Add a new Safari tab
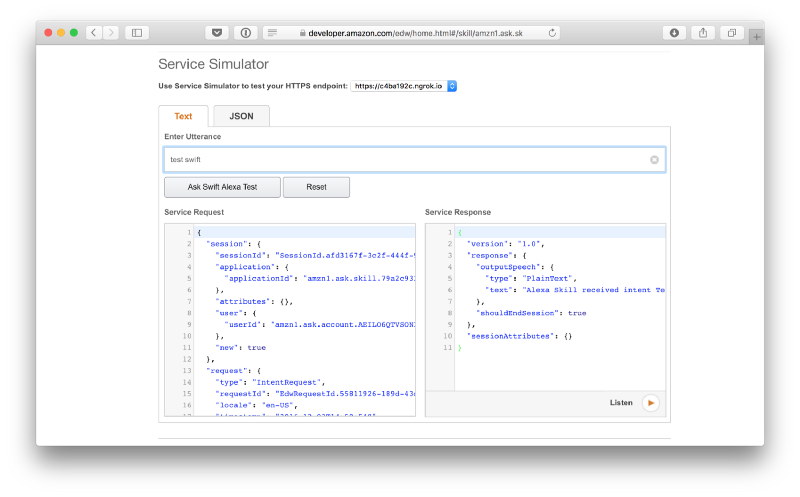 (757, 37)
